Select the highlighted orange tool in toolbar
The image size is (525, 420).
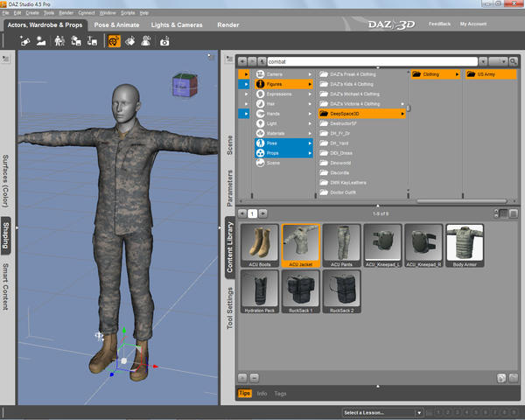click(114, 41)
